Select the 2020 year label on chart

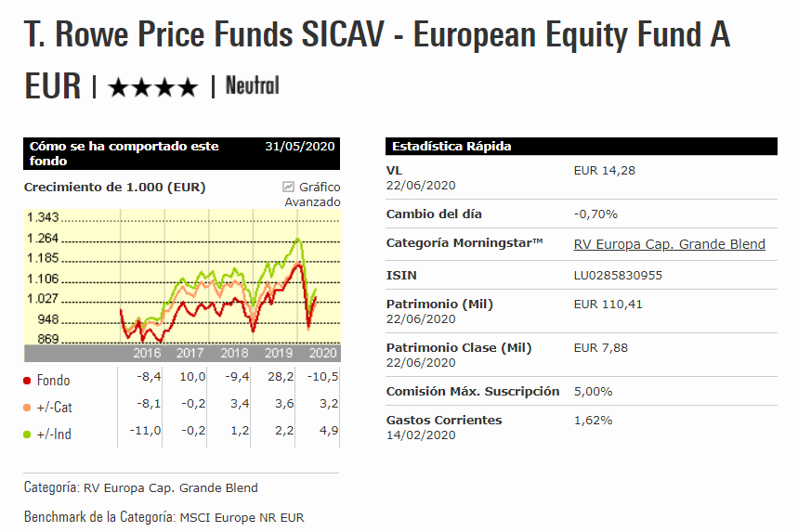(x=321, y=354)
